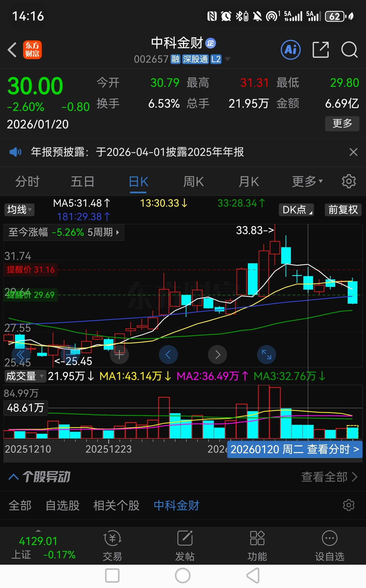This screenshot has width=366, height=588.
Task: Tap the enterprise badge next to 中科金财
Action: [210, 43]
